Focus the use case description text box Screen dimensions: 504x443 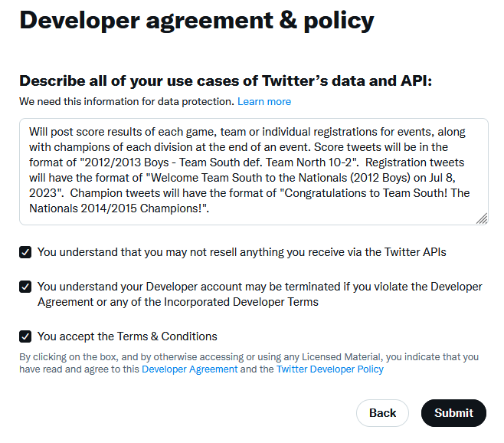tap(254, 172)
